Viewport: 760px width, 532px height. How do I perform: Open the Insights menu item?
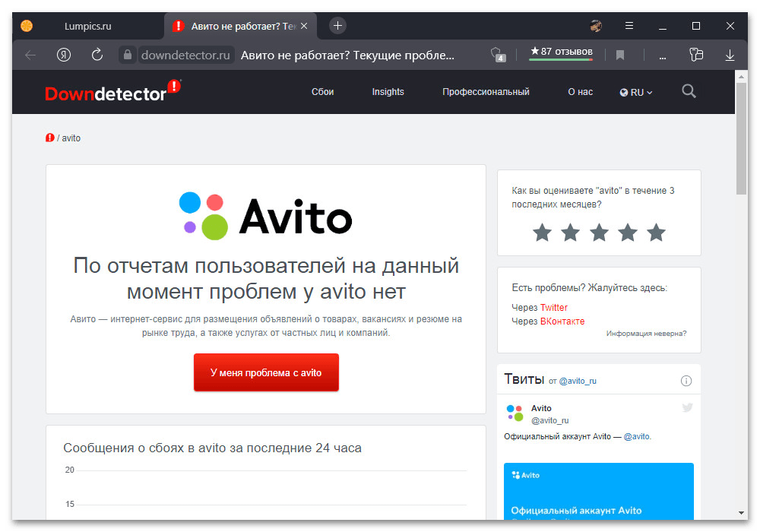coord(388,91)
